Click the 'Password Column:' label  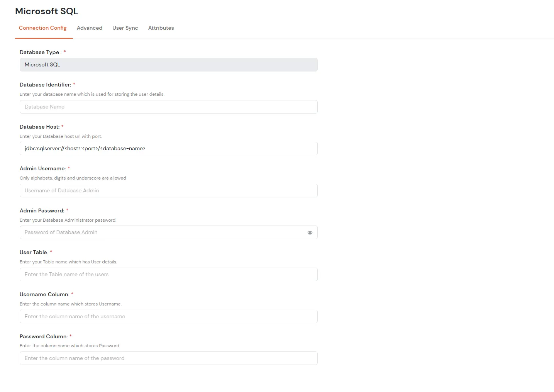point(44,336)
